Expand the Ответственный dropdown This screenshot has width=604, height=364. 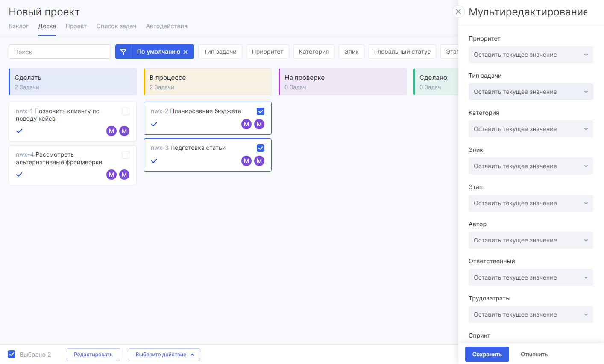pos(531,277)
